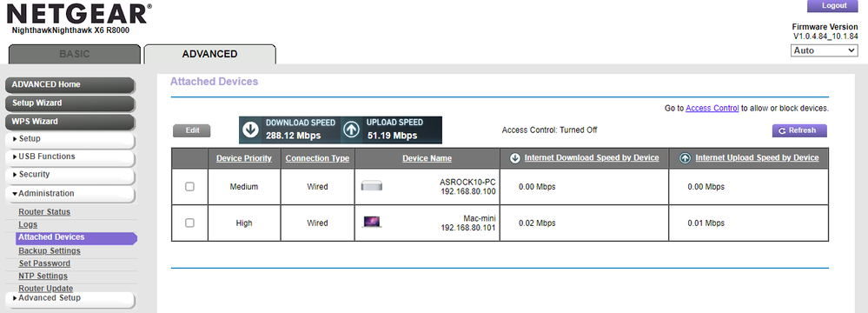Open NTP Settings page
The width and height of the screenshot is (868, 313).
pyautogui.click(x=43, y=276)
